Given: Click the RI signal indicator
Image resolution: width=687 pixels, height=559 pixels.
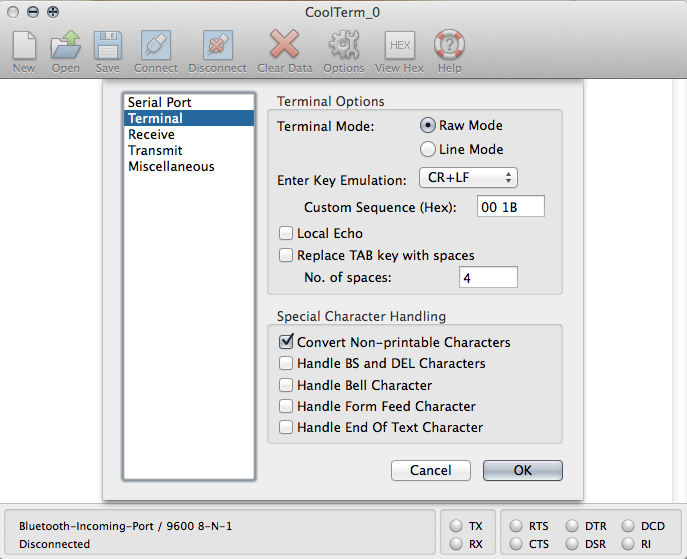Looking at the screenshot, I should point(628,544).
